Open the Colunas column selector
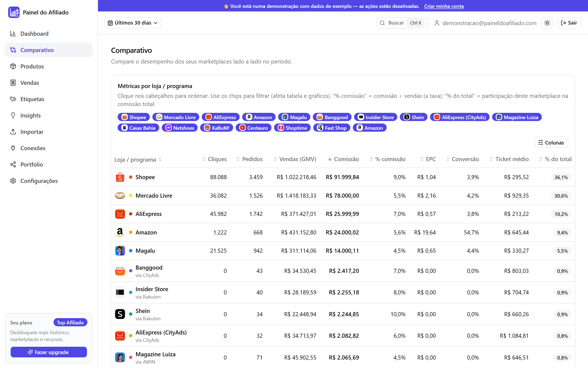The image size is (588, 368). click(x=552, y=143)
